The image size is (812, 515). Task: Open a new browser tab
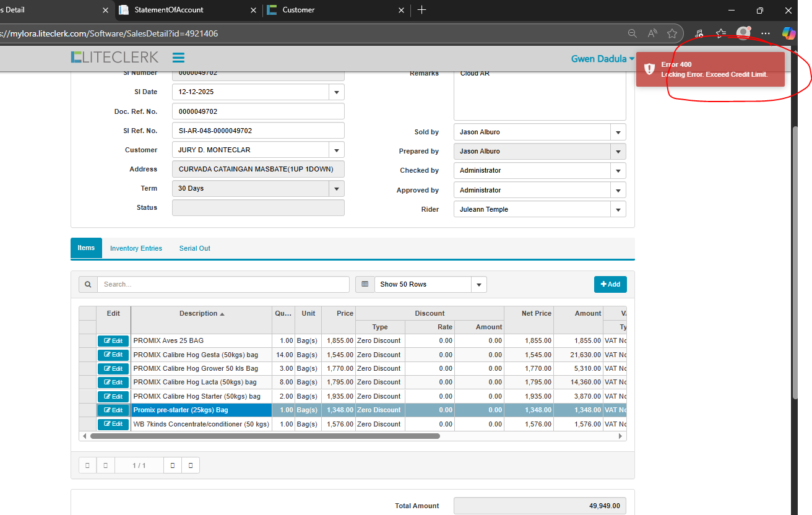click(x=421, y=10)
